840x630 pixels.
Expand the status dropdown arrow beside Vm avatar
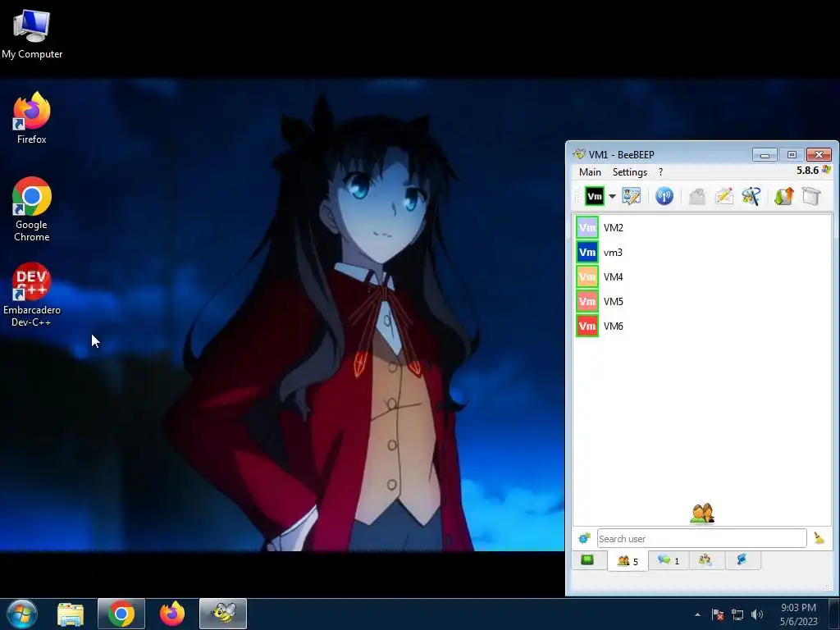pyautogui.click(x=612, y=196)
